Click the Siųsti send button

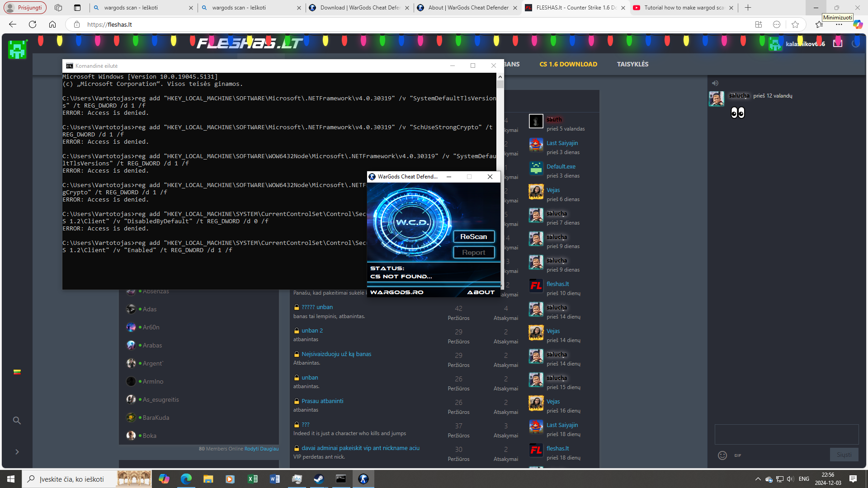pyautogui.click(x=844, y=455)
